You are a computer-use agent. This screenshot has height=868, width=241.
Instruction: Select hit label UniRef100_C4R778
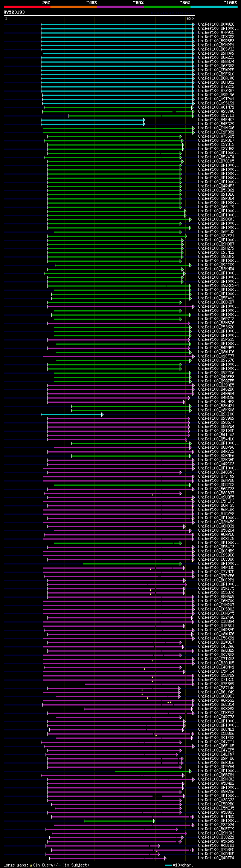[216, 717]
